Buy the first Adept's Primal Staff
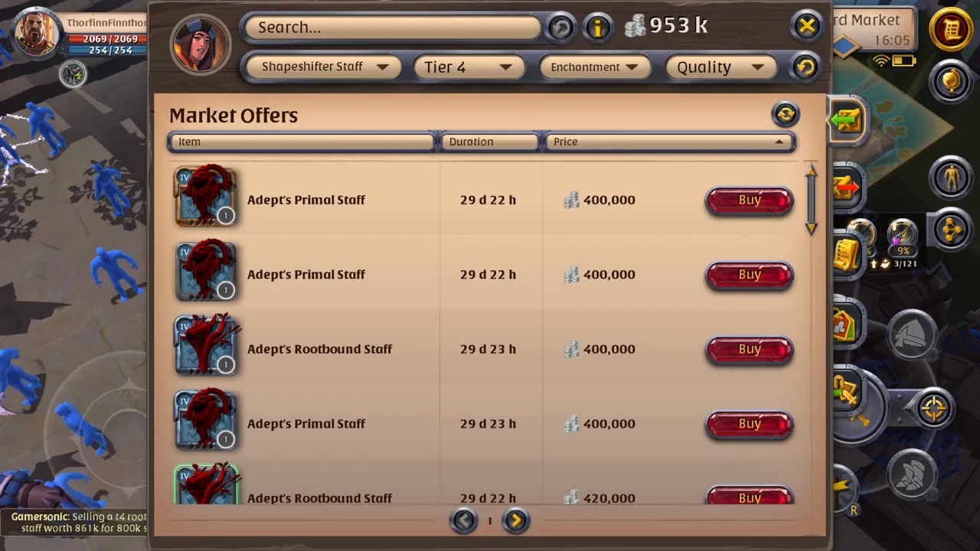The image size is (980, 551). pyautogui.click(x=749, y=201)
